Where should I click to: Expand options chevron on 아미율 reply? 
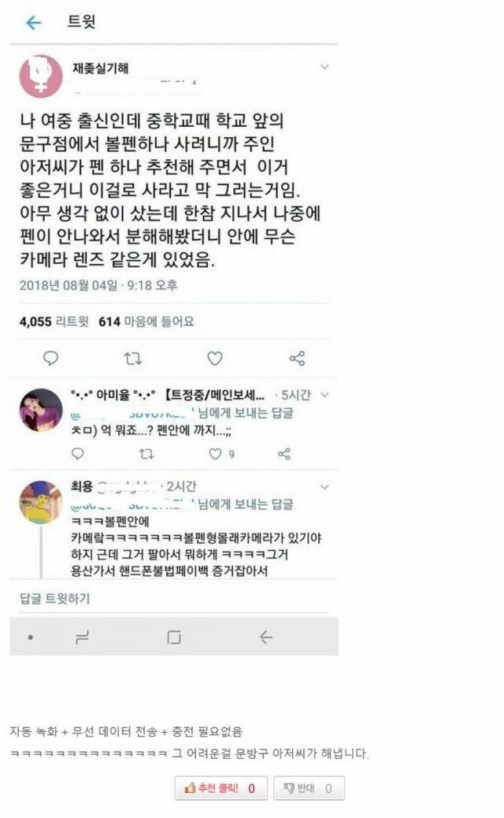[324, 395]
